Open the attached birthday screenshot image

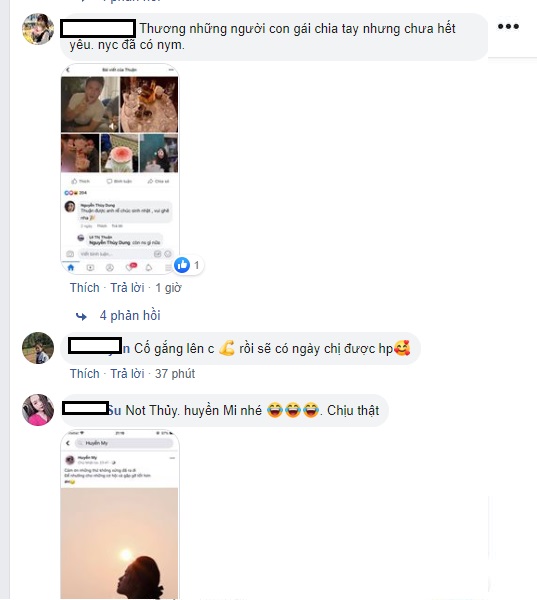(119, 169)
